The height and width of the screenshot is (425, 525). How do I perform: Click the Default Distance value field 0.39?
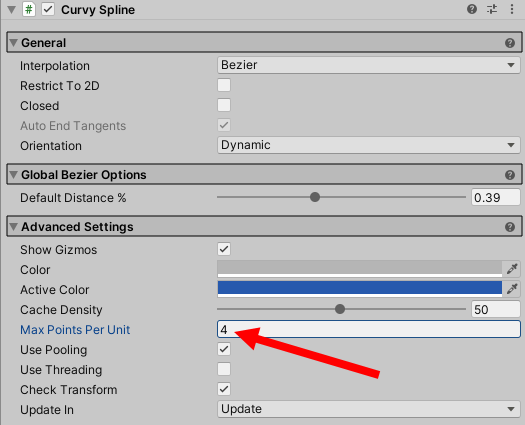point(496,197)
